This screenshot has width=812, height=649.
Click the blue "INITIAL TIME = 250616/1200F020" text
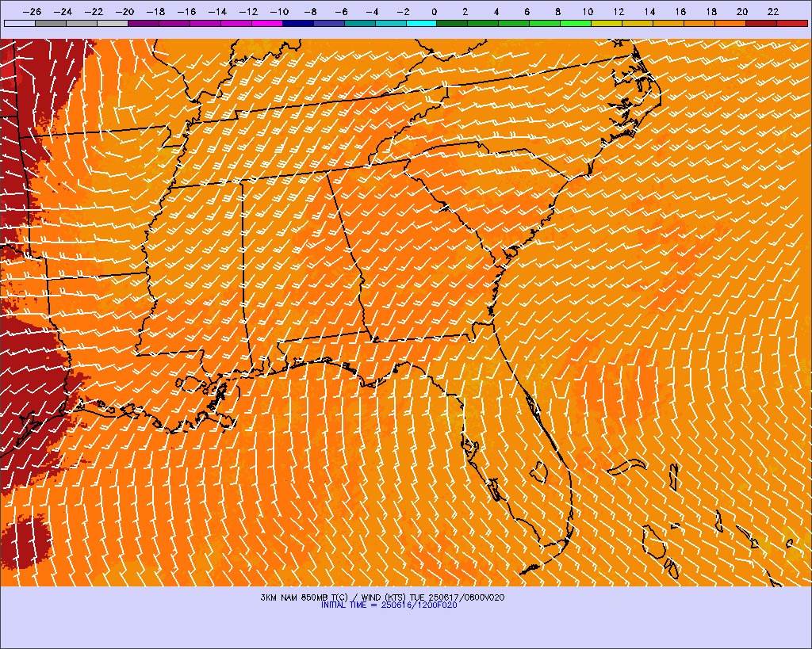point(389,605)
